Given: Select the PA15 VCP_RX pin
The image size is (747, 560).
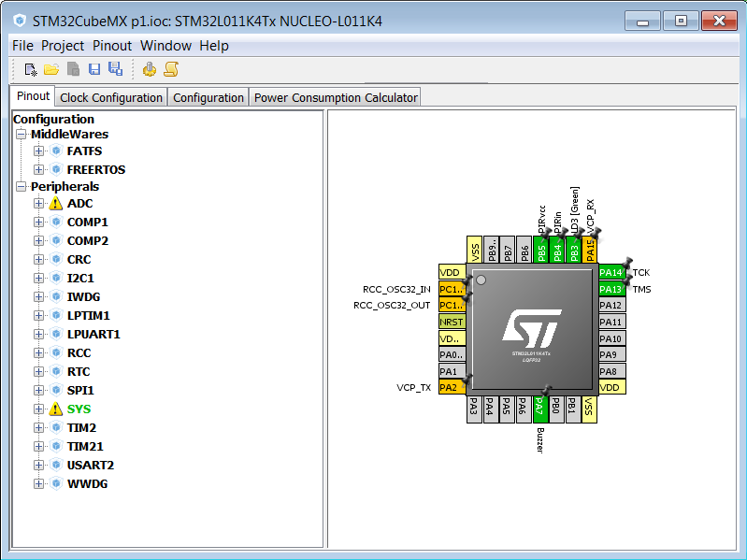Looking at the screenshot, I should coord(590,249).
